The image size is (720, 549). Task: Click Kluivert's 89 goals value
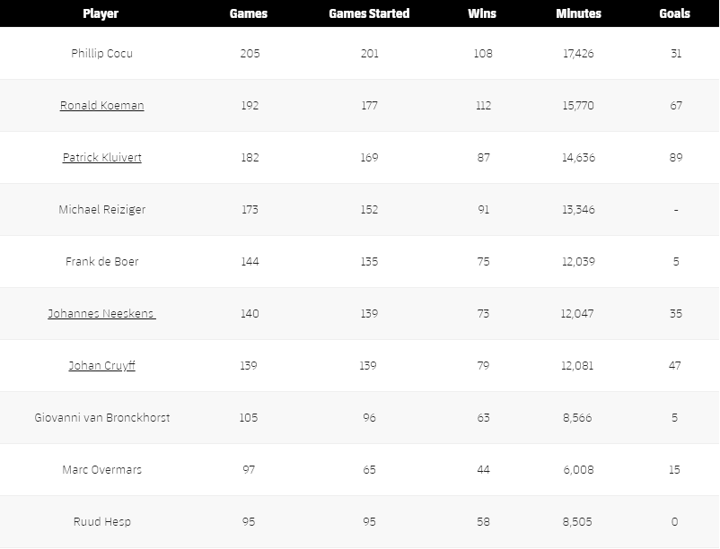coord(676,158)
